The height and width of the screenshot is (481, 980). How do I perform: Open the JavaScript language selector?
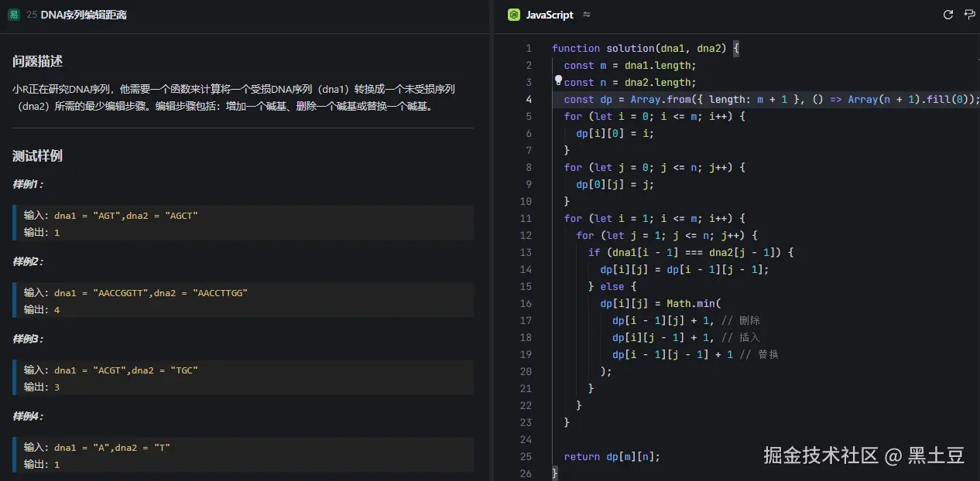click(x=550, y=15)
